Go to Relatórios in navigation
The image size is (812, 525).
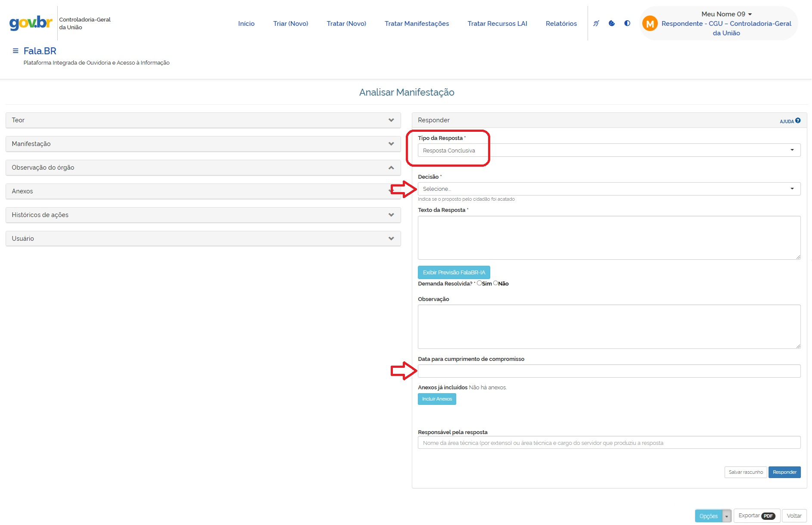click(561, 24)
